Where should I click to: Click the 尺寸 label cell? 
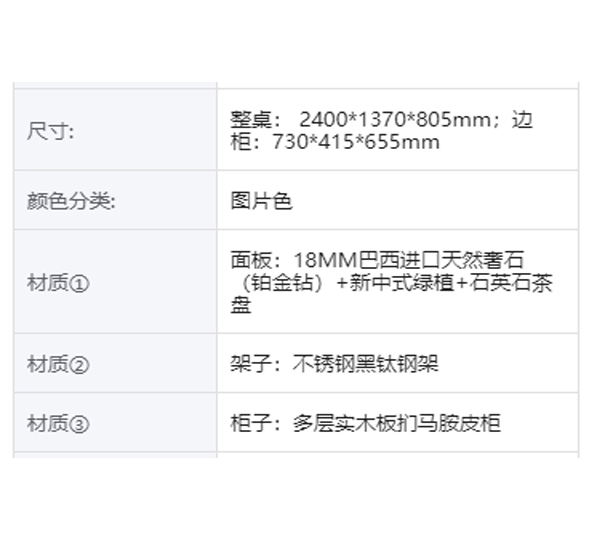(115, 130)
